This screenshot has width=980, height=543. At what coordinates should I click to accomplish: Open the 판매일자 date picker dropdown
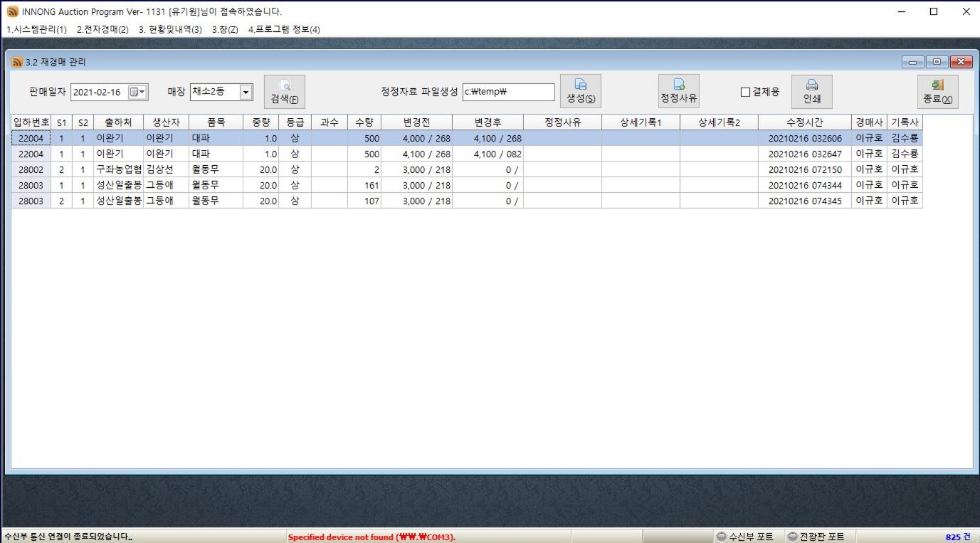point(137,92)
